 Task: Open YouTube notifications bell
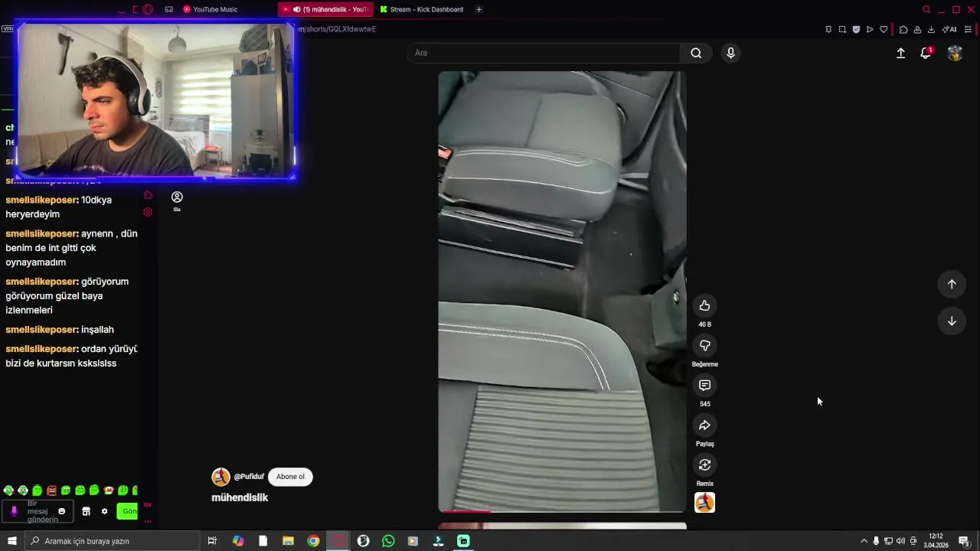tap(926, 53)
